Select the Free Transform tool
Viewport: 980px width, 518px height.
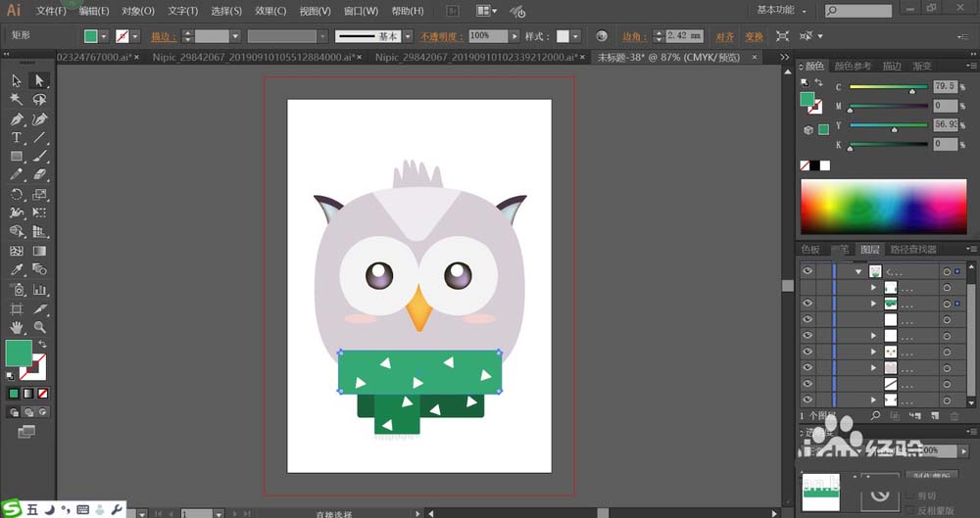click(x=39, y=213)
